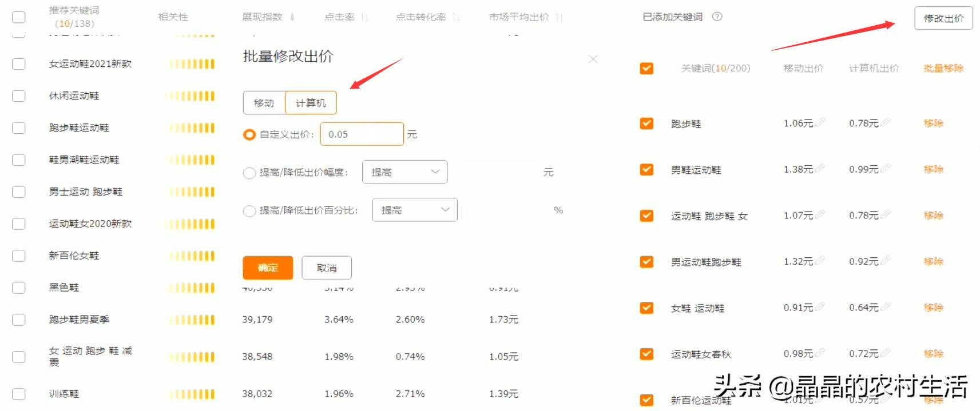Sort by 点击转化率 arrows

click(x=456, y=17)
